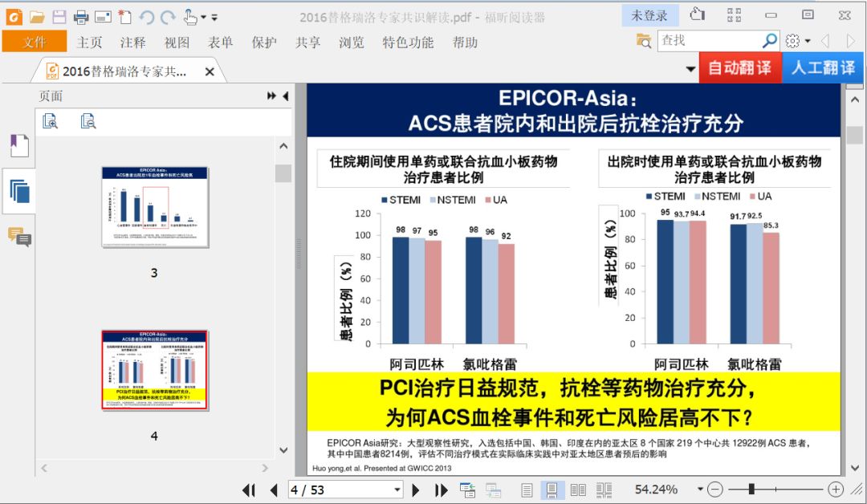This screenshot has width=867, height=504.
Task: Shrink page thumbnails with the zoom-out icon
Action: [88, 121]
